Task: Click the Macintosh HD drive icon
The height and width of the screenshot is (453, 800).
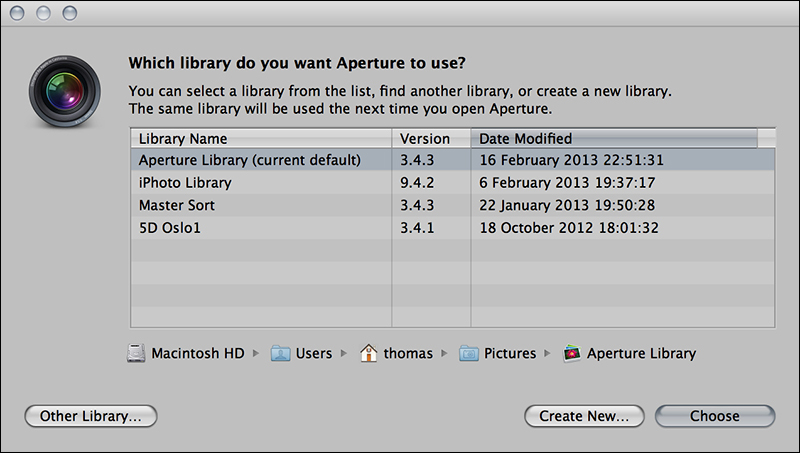Action: 136,353
